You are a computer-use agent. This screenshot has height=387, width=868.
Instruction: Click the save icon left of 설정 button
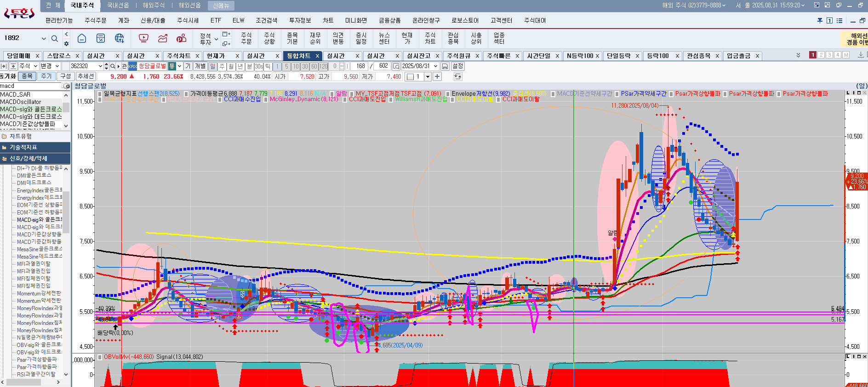click(445, 66)
